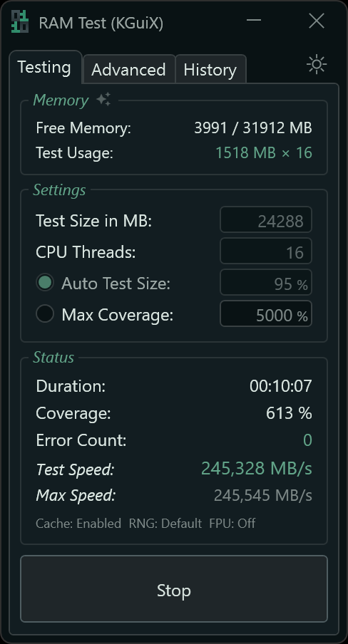Click the Error Count value
Viewport: 348px width, 644px height.
[307, 440]
